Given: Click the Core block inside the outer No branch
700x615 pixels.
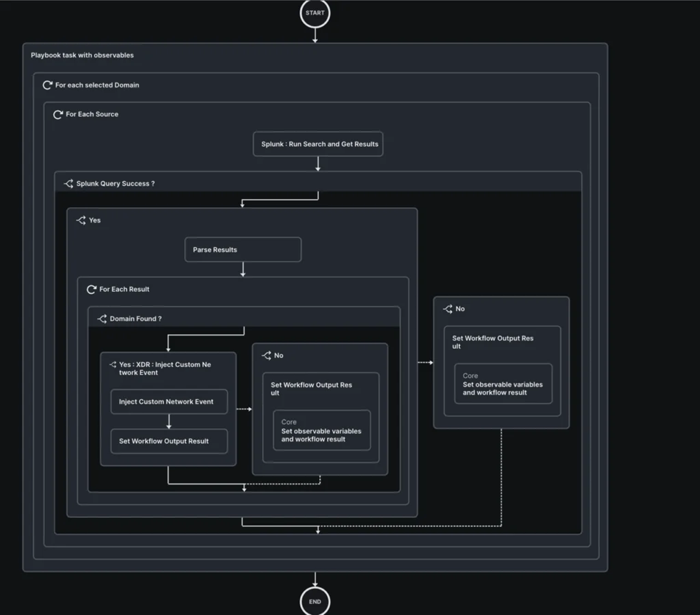Looking at the screenshot, I should pyautogui.click(x=502, y=383).
